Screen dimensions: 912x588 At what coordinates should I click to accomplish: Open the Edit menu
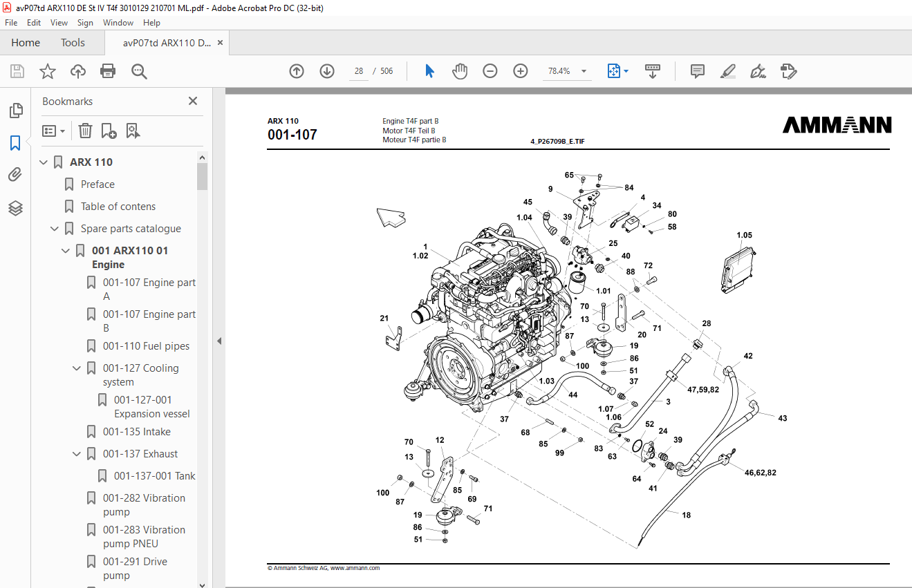pos(34,23)
